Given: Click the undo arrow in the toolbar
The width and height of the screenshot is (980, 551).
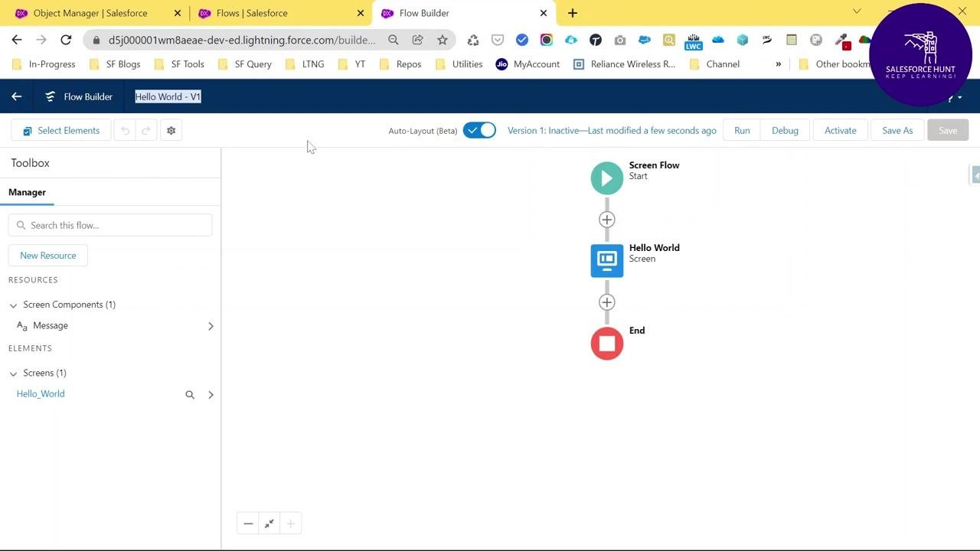Looking at the screenshot, I should point(126,131).
